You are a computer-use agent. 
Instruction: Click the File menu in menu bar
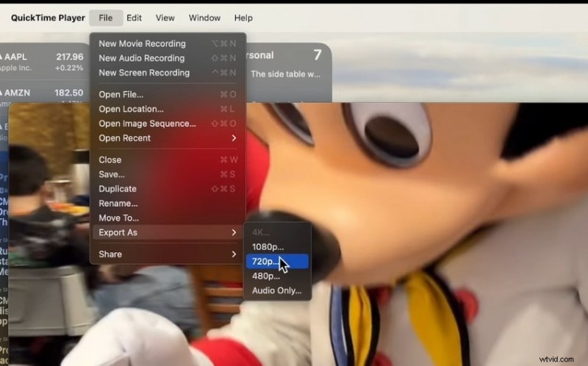click(x=106, y=18)
